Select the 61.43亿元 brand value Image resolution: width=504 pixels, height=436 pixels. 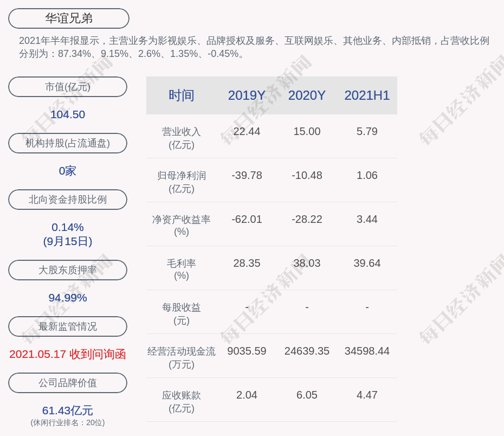tap(68, 411)
